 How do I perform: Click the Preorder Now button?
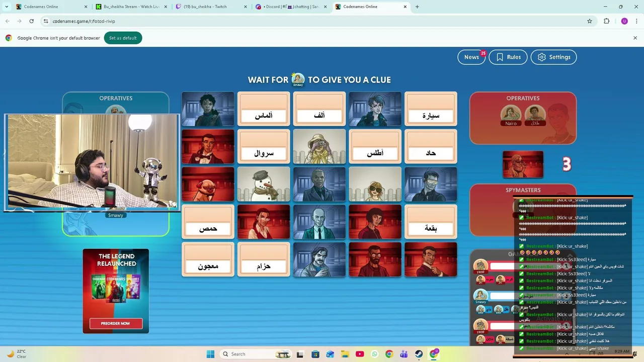(x=116, y=323)
